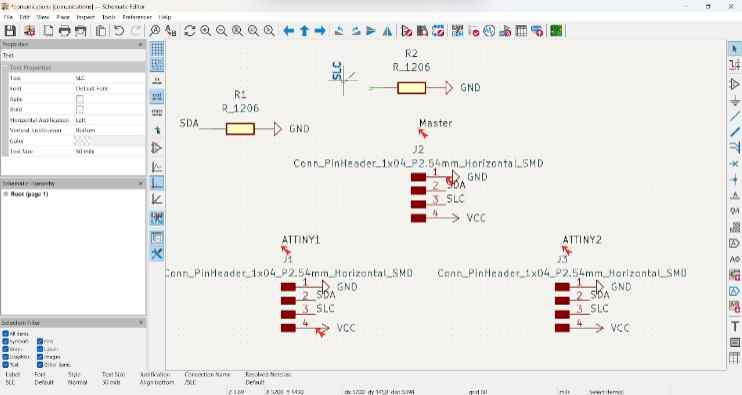742x395 pixels.
Task: Select the Add Wire tool
Action: pyautogui.click(x=734, y=116)
